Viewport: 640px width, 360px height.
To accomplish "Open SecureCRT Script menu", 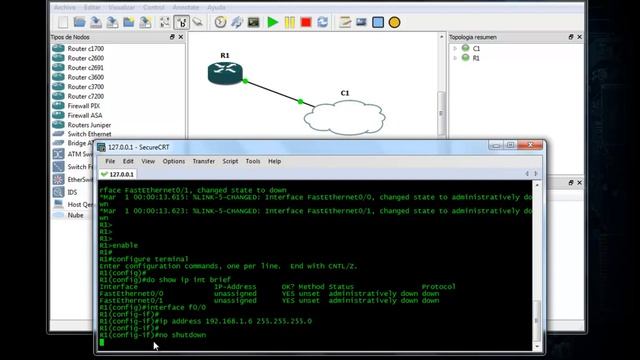I will (230, 161).
